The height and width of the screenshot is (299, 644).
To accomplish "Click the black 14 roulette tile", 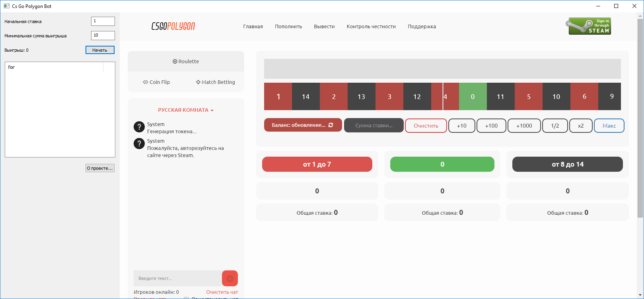I will [x=306, y=96].
